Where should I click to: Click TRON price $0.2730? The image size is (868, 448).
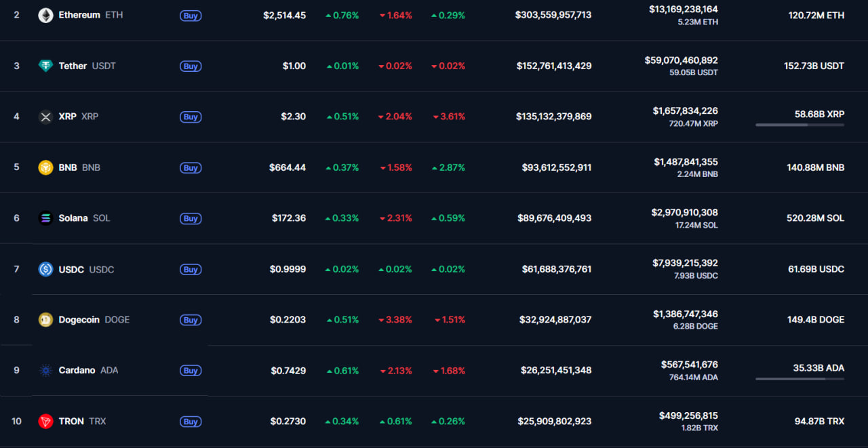(x=288, y=422)
